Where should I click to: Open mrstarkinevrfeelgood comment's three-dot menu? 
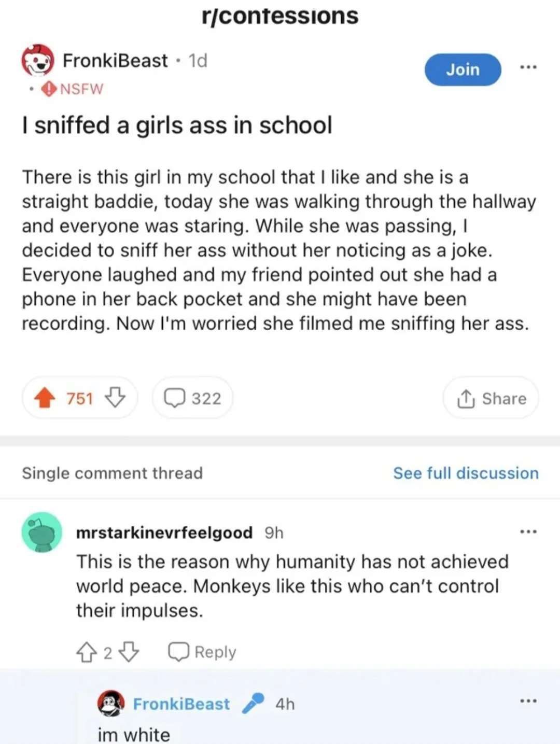[x=528, y=532]
